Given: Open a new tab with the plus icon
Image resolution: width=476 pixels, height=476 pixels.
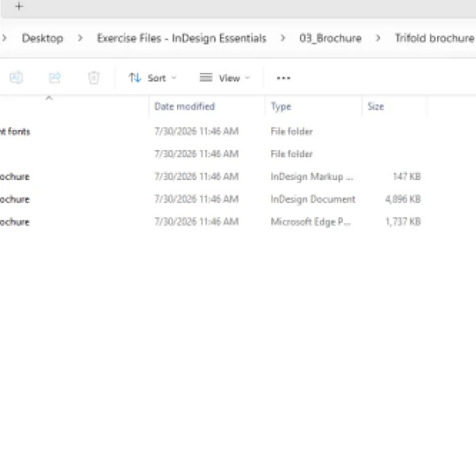Looking at the screenshot, I should point(19,6).
